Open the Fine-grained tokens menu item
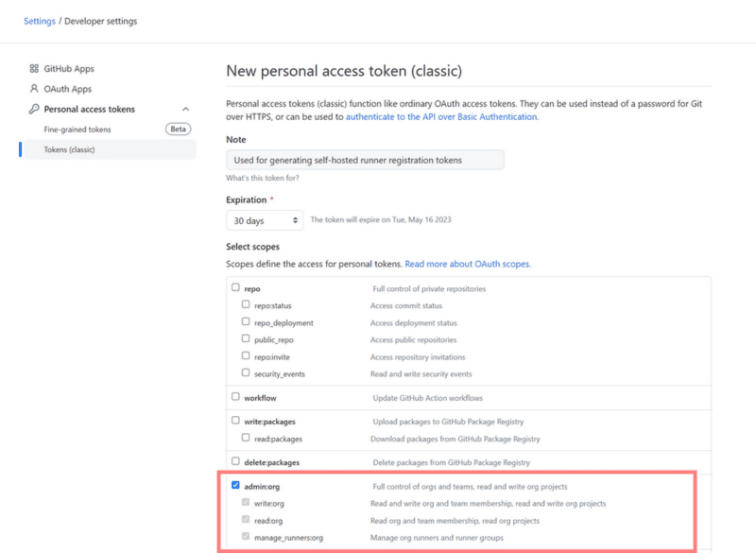This screenshot has width=756, height=553. pos(77,130)
